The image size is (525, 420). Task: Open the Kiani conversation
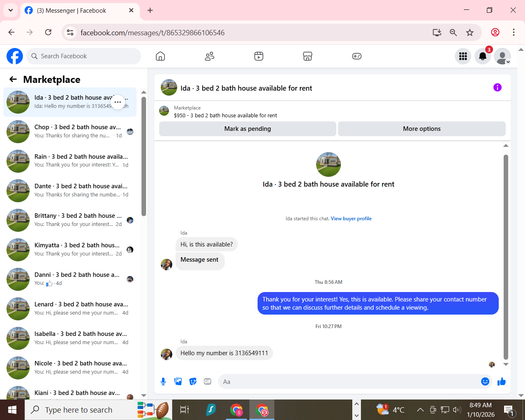click(70, 392)
